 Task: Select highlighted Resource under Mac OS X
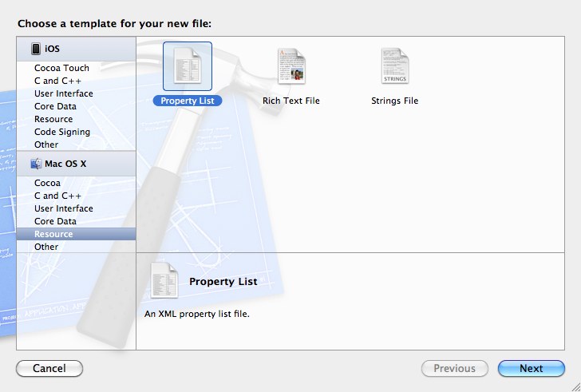coord(53,234)
